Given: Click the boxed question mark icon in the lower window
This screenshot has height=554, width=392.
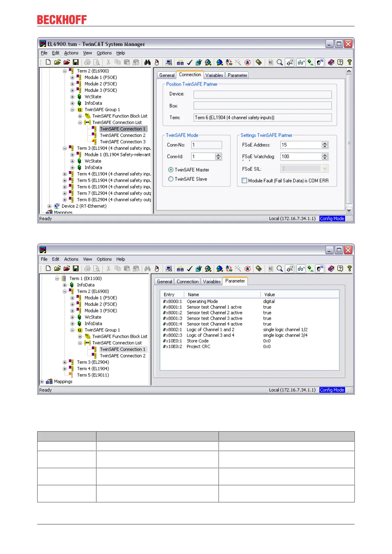Looking at the screenshot, I should (340, 268).
